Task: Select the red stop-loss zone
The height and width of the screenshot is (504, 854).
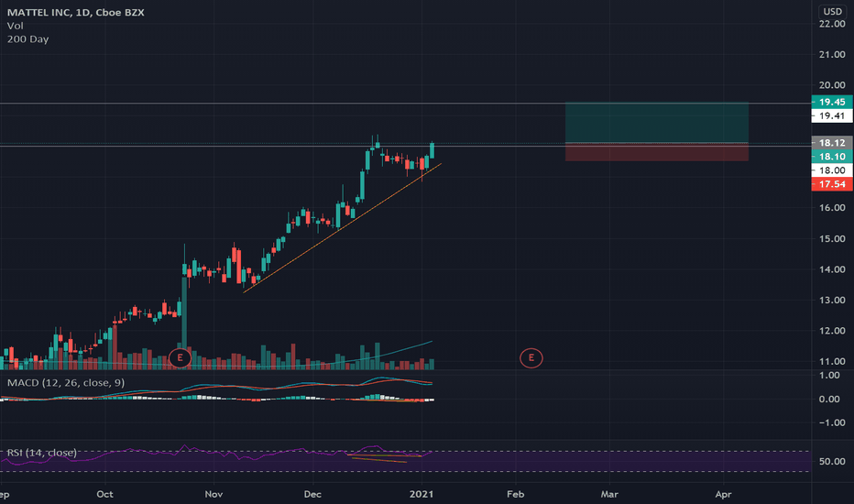Action: [657, 152]
